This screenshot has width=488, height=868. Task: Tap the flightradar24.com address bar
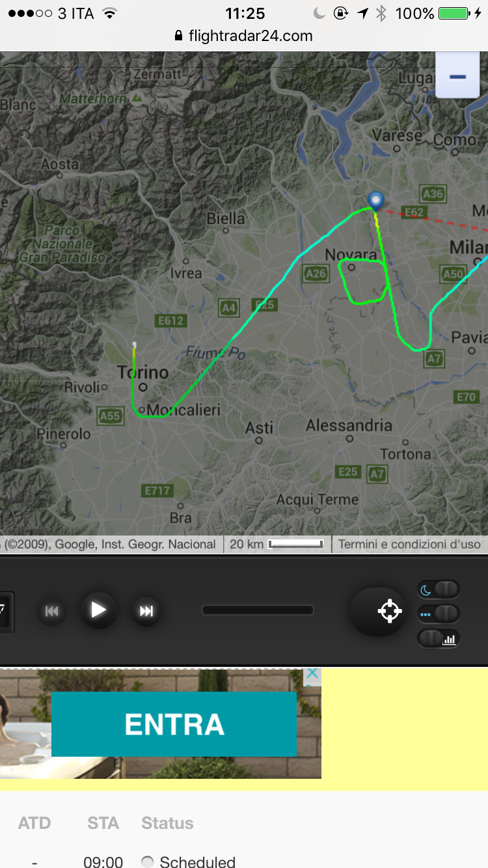pyautogui.click(x=244, y=36)
